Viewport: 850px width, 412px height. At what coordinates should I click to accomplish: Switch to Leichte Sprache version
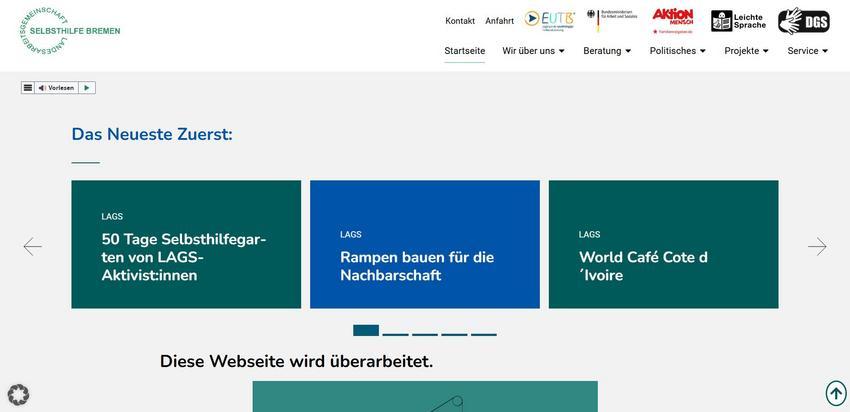coord(739,21)
